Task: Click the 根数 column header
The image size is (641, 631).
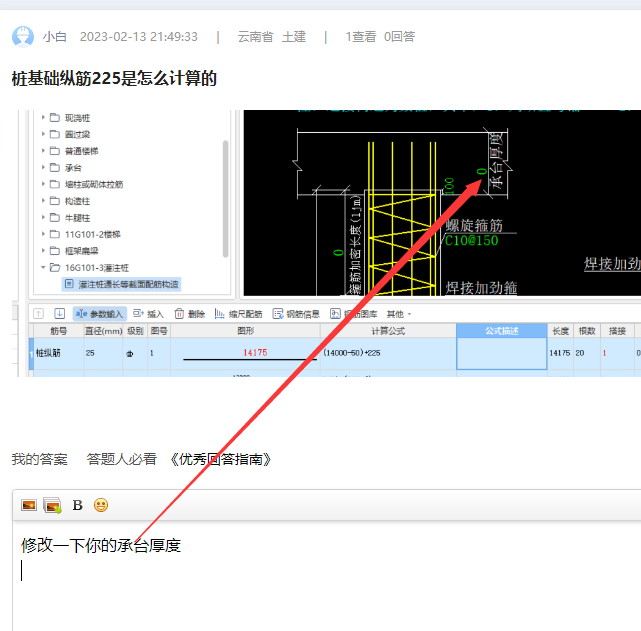Action: pyautogui.click(x=587, y=331)
